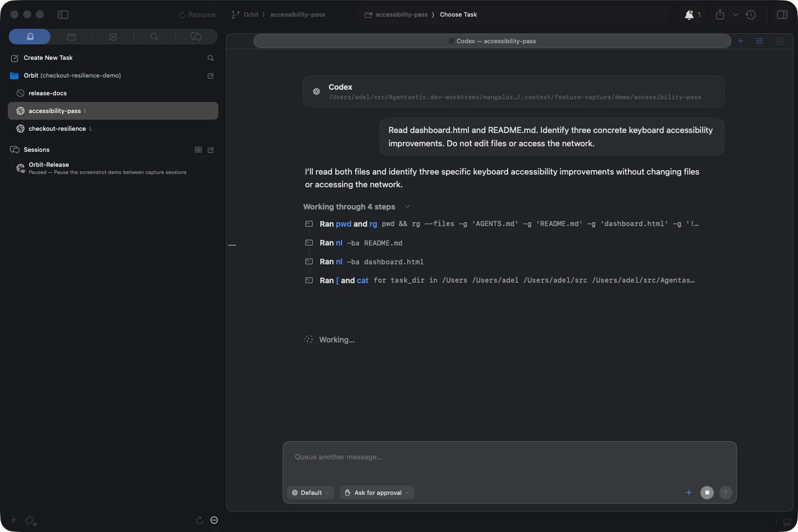Image resolution: width=798 pixels, height=532 pixels.
Task: Select the ghost agents tab in sidebar
Action: (30, 37)
